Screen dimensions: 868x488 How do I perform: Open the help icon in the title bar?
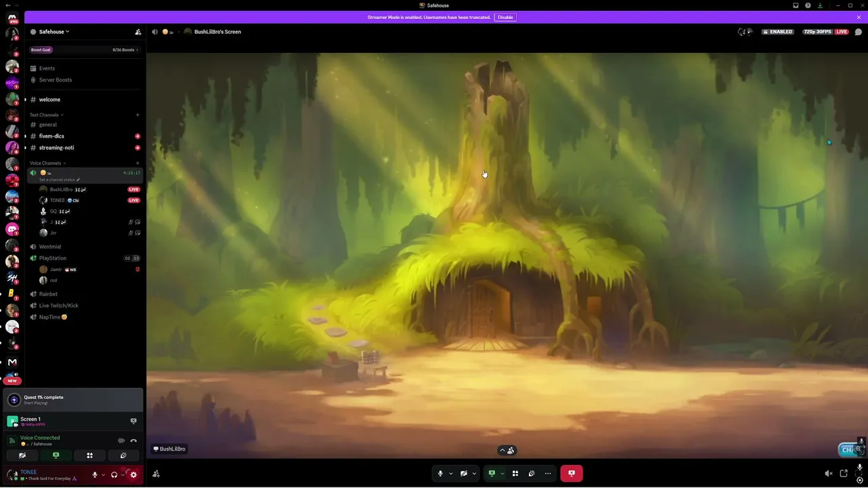click(x=808, y=5)
